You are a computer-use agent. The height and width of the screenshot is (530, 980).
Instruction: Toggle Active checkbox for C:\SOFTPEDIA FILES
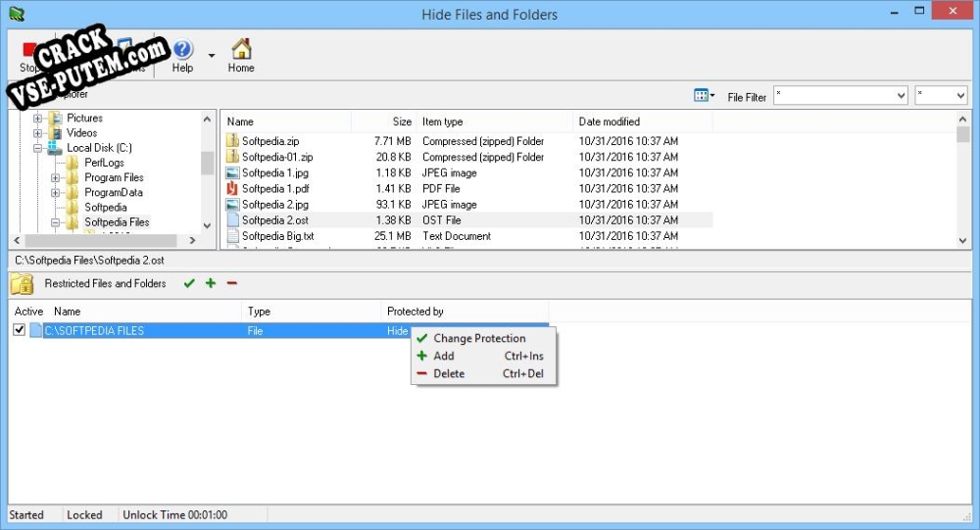coord(20,329)
